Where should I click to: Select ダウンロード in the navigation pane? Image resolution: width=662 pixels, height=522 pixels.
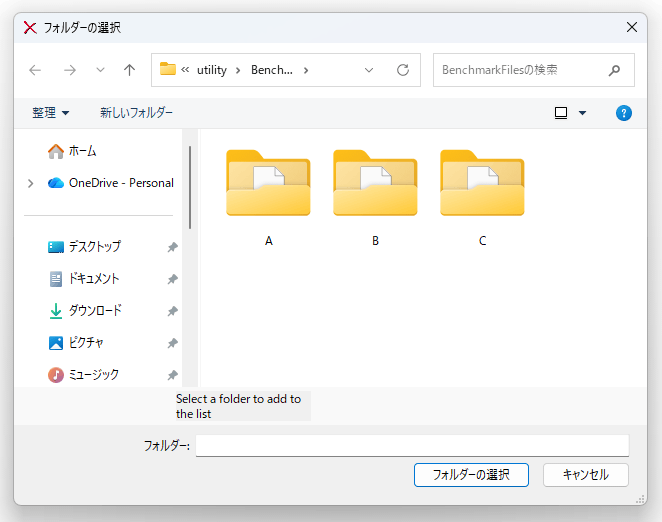(x=94, y=310)
